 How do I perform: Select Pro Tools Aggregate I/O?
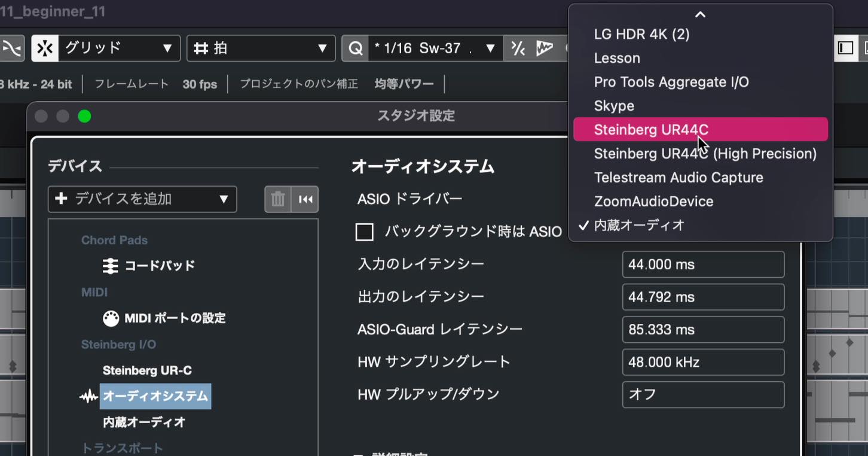tap(701, 82)
